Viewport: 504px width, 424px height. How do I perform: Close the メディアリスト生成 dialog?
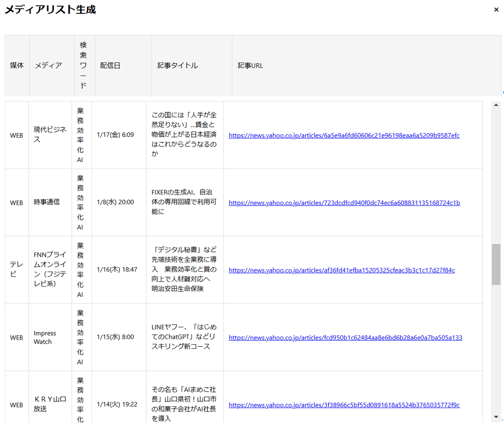(x=496, y=10)
